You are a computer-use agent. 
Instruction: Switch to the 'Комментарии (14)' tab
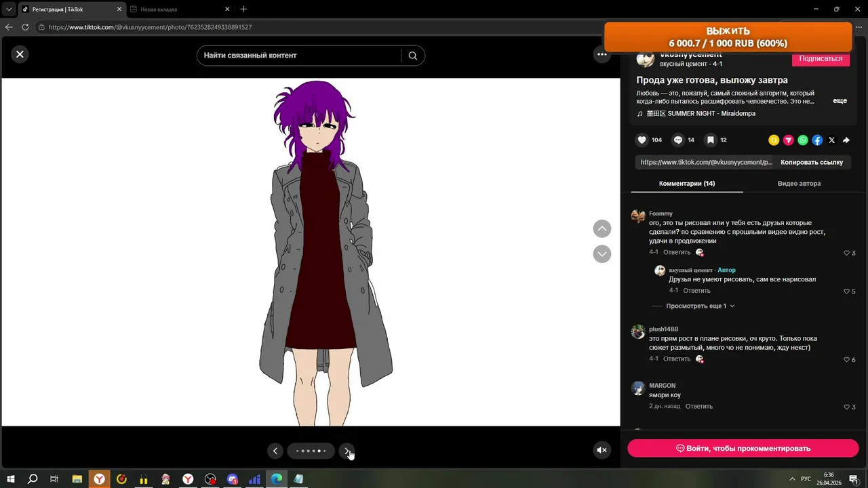coord(687,184)
